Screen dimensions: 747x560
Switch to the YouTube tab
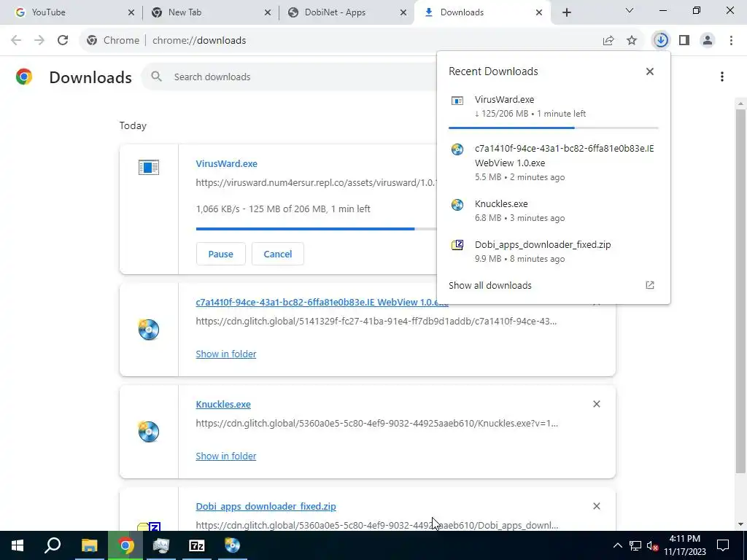point(72,12)
